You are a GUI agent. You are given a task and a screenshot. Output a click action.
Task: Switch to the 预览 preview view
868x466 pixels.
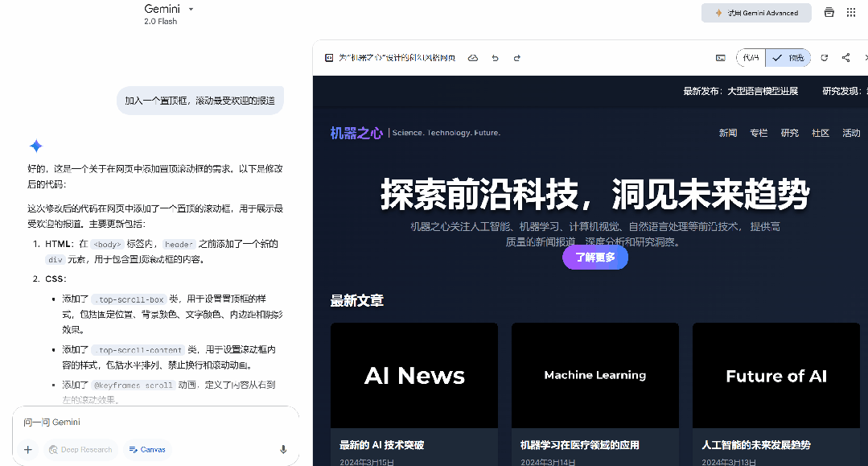click(788, 58)
